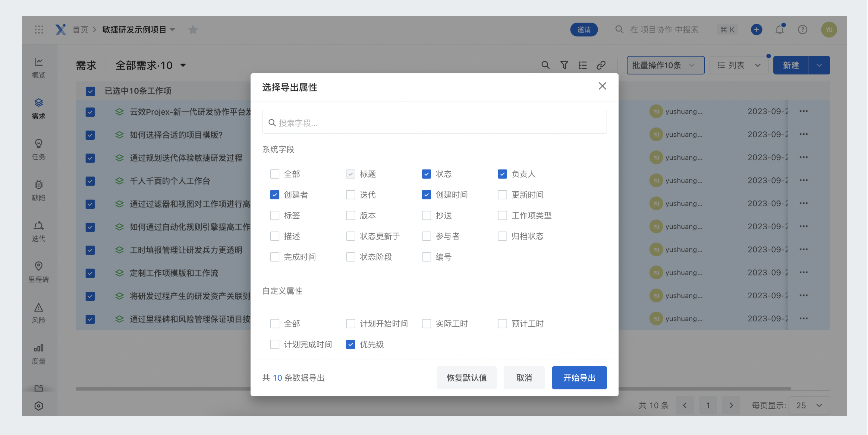Open the help question mark icon
Screen dimensions: 868x435
[803, 30]
